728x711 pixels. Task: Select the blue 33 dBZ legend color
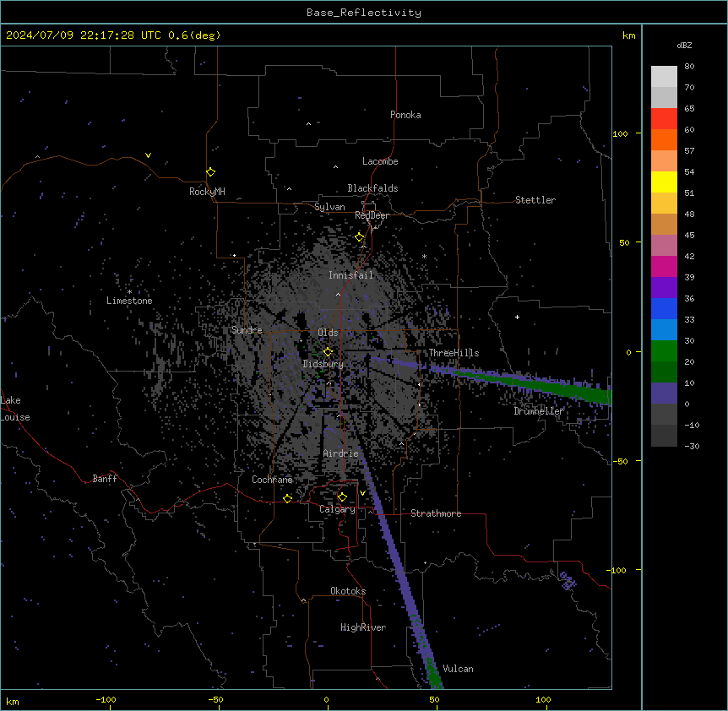(x=664, y=308)
